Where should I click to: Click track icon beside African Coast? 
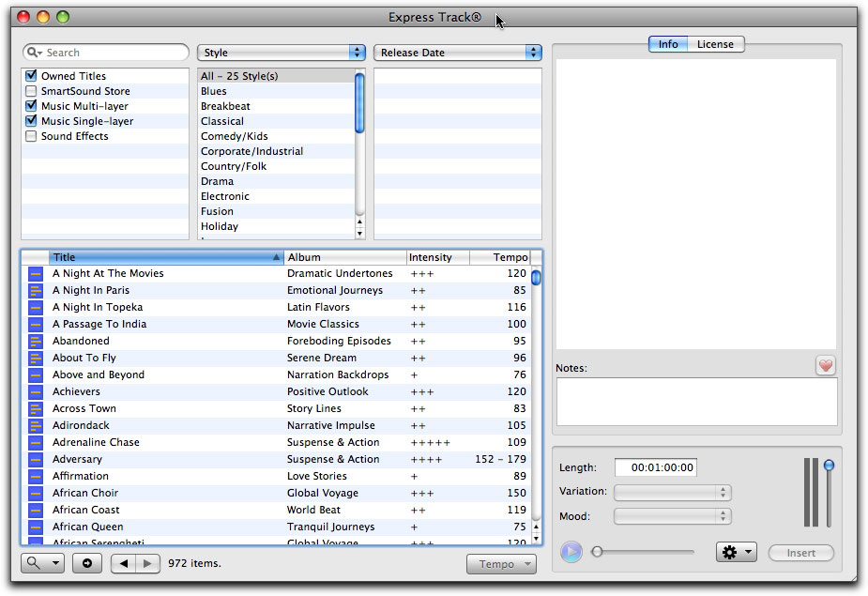pyautogui.click(x=36, y=511)
